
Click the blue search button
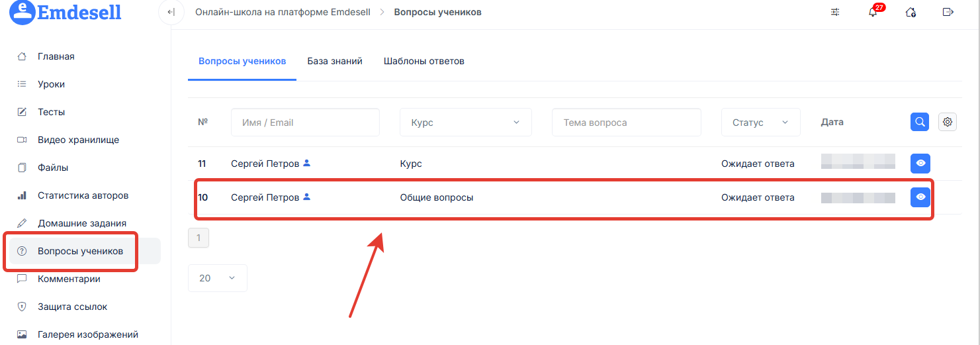[920, 122]
